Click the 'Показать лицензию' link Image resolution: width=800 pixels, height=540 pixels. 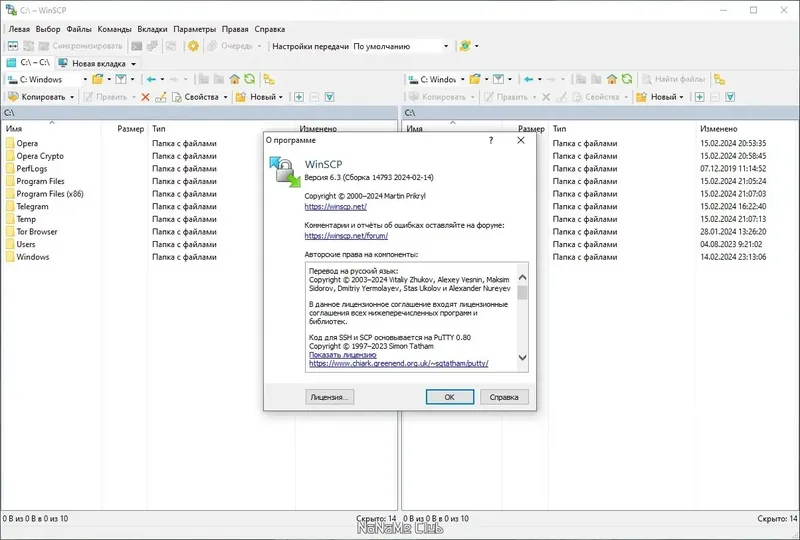click(x=342, y=355)
